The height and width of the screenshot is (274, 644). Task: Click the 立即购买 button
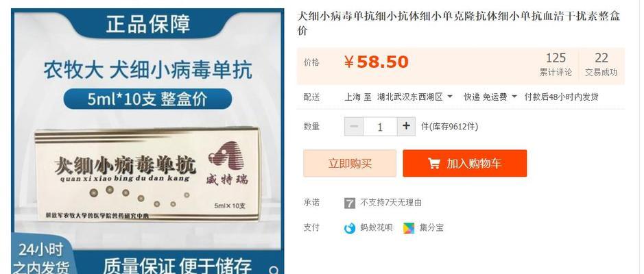tap(350, 163)
